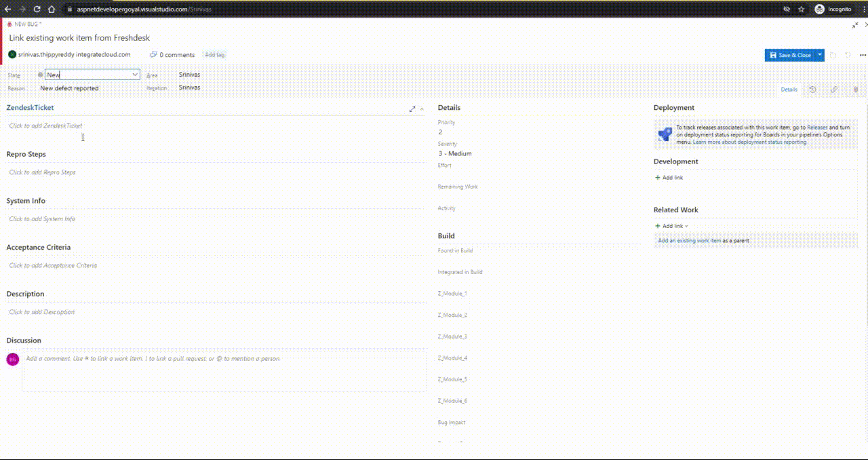Click Save & Close button
This screenshot has height=460, width=868.
789,55
